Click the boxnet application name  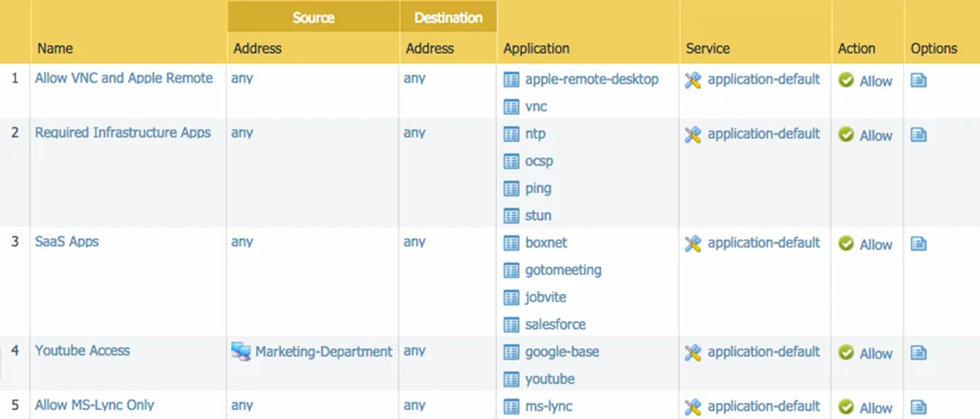coord(547,243)
